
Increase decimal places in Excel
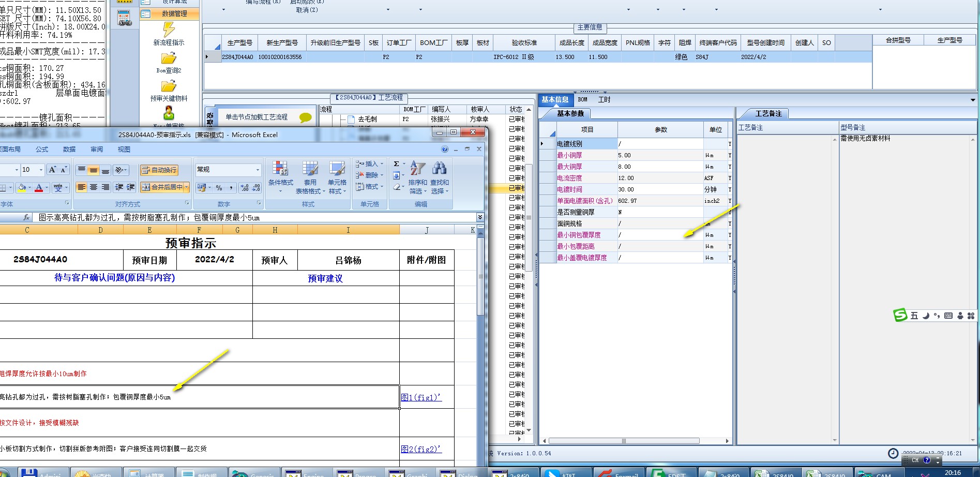[x=245, y=187]
